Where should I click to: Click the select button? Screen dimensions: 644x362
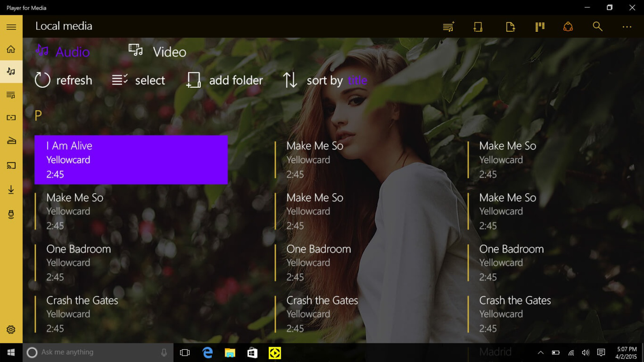click(138, 80)
